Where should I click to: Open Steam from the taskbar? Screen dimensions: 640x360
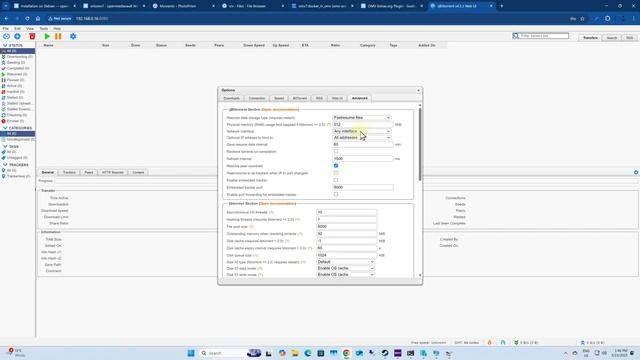tap(385, 353)
